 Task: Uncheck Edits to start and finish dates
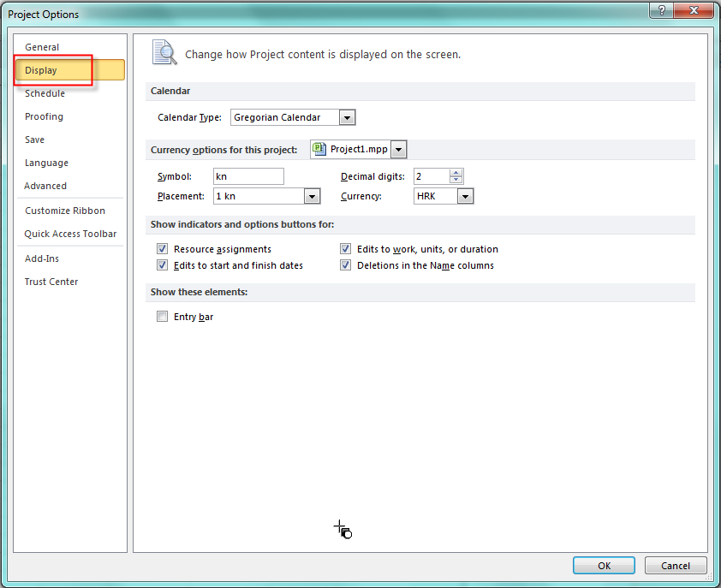(x=162, y=265)
